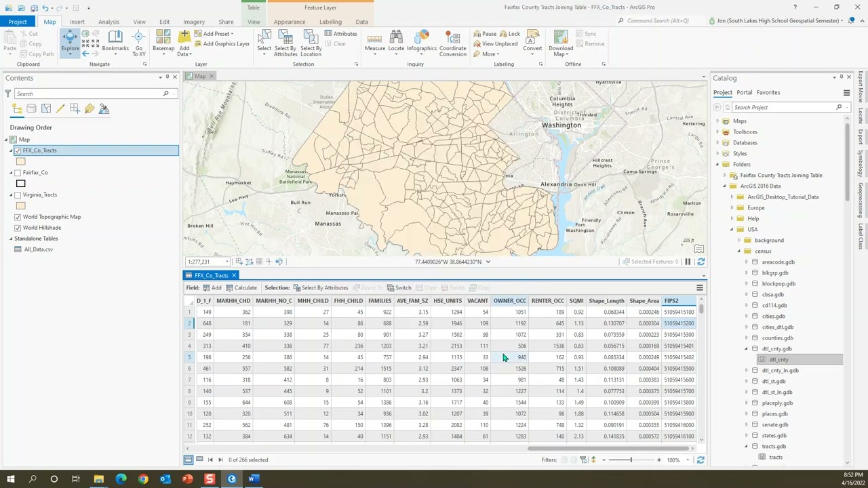Click the Attributes button in Selection group
868x488 pixels.
340,33
